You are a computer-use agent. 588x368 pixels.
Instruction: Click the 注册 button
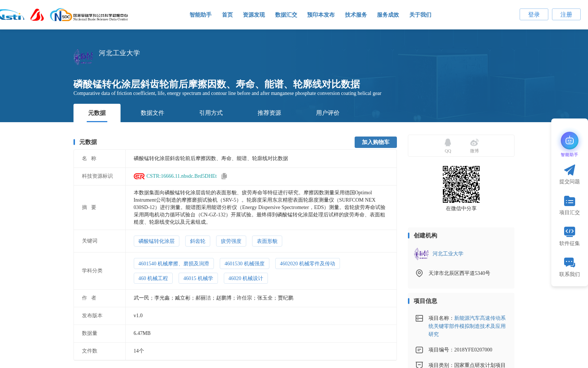coord(566,14)
